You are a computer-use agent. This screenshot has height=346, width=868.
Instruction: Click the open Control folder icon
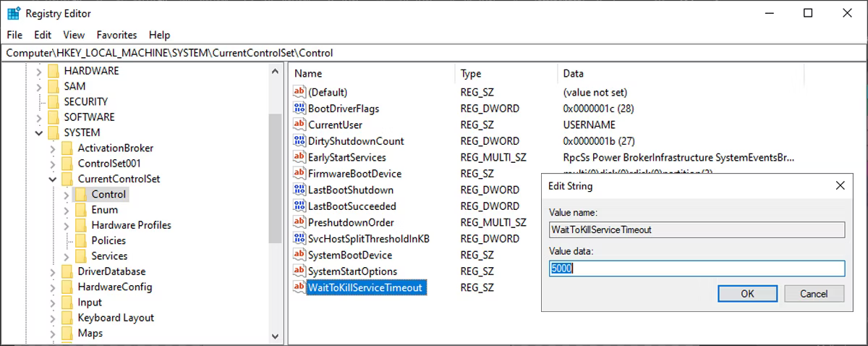pos(80,194)
